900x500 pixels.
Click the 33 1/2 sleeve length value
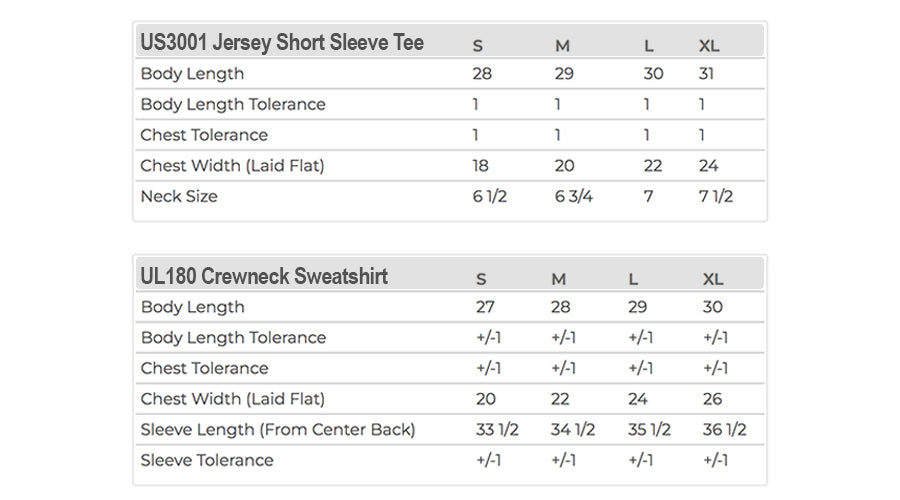(498, 429)
